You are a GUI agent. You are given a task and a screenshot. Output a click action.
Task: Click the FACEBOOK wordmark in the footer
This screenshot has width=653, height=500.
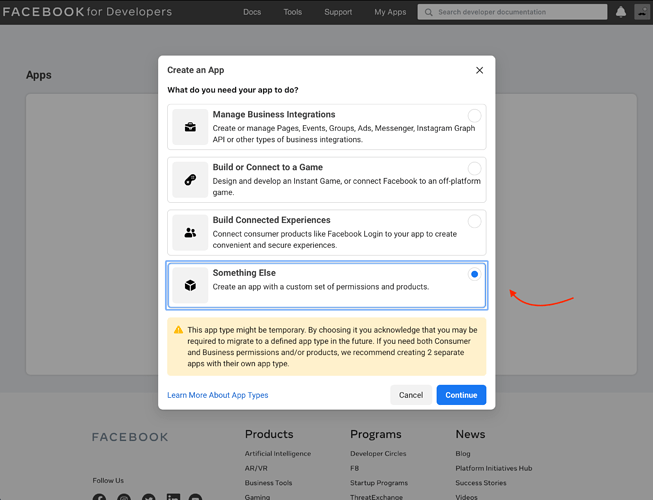click(x=130, y=437)
